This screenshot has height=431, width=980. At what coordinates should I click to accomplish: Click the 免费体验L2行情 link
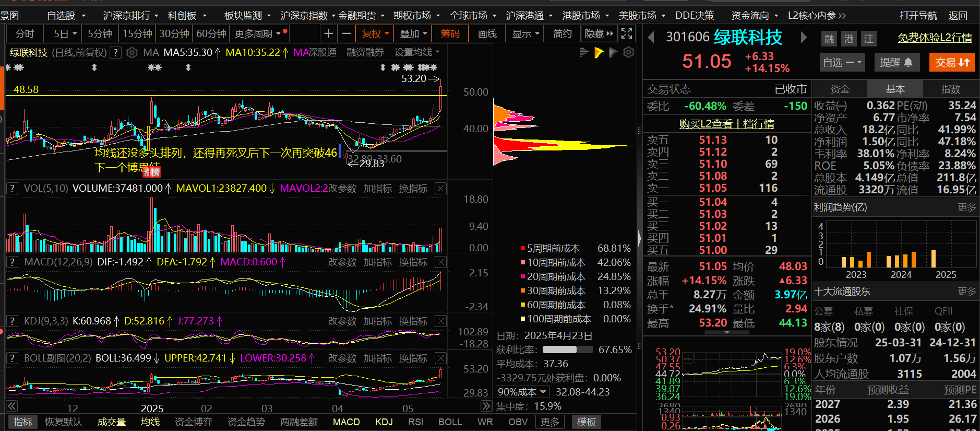click(935, 38)
